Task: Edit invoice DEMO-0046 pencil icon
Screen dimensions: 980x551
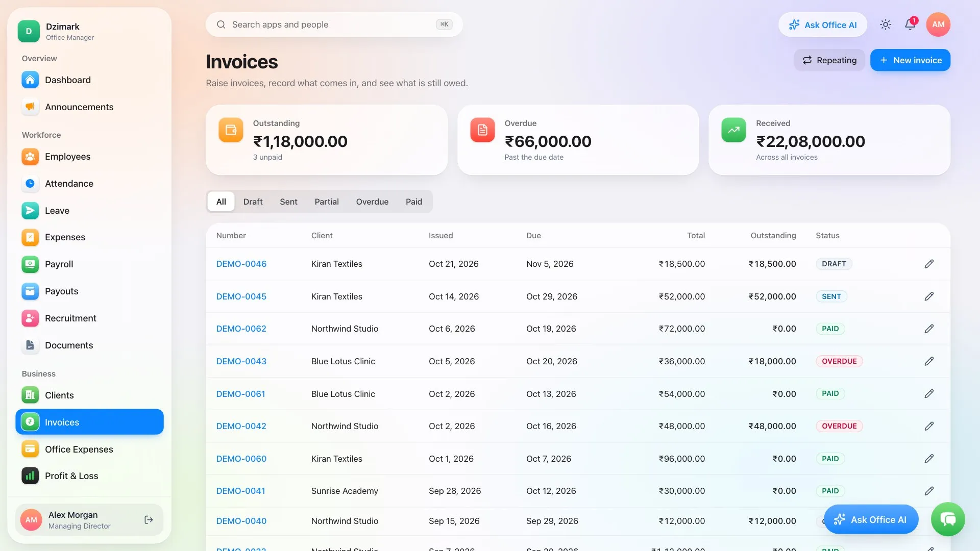Action: point(929,264)
